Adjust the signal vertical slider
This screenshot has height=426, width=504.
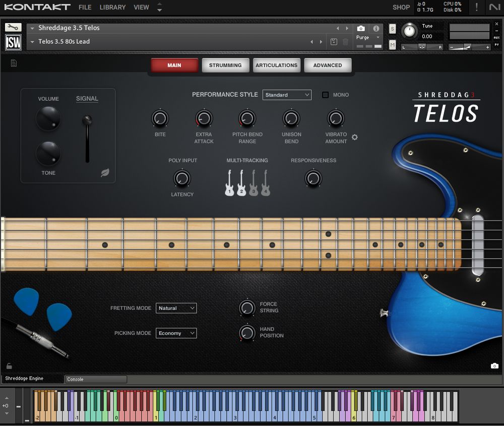pyautogui.click(x=87, y=138)
